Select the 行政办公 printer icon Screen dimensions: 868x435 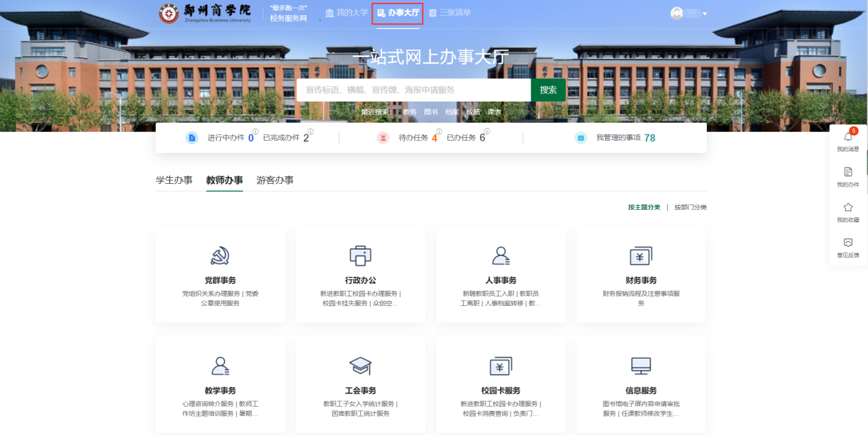360,256
